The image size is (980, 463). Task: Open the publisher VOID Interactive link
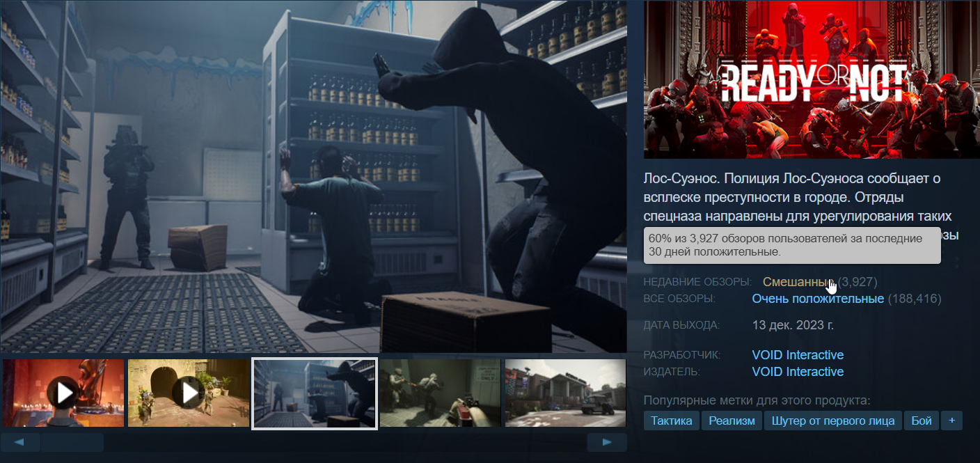point(798,372)
